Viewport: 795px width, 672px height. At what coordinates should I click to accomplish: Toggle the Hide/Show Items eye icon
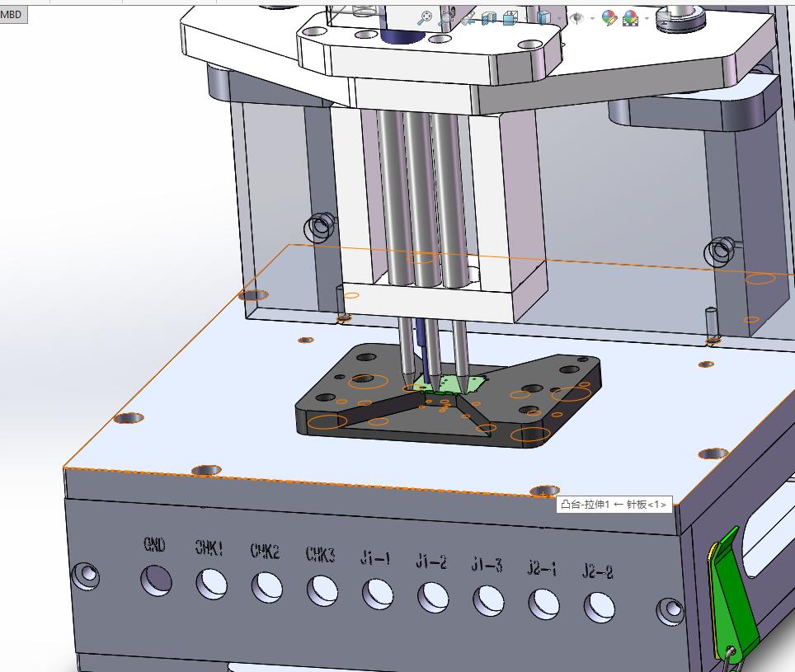[576, 19]
